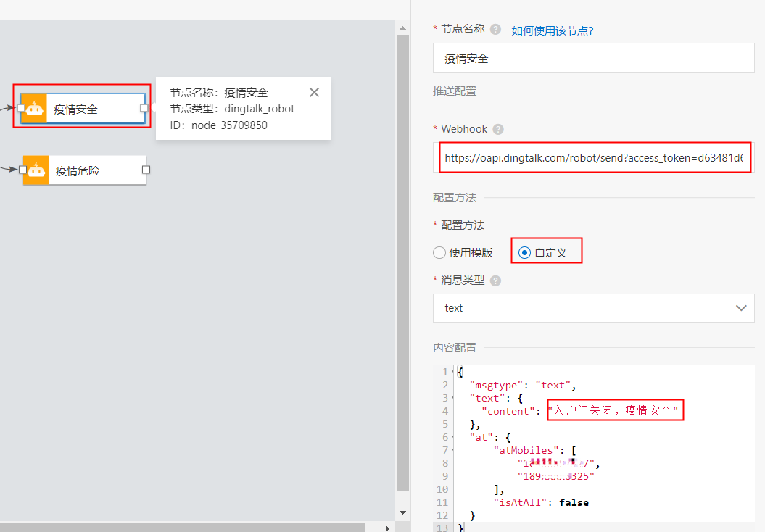Click ID: node_35709850 text
Viewport: 765px width, 532px height.
(x=218, y=125)
